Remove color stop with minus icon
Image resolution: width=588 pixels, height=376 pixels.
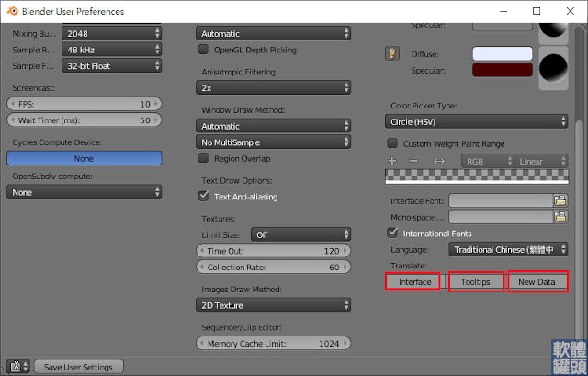pos(413,161)
